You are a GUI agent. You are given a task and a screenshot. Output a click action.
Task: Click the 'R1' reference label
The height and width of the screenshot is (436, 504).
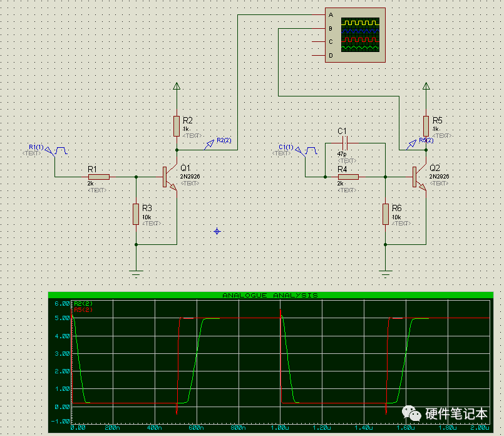coord(92,169)
